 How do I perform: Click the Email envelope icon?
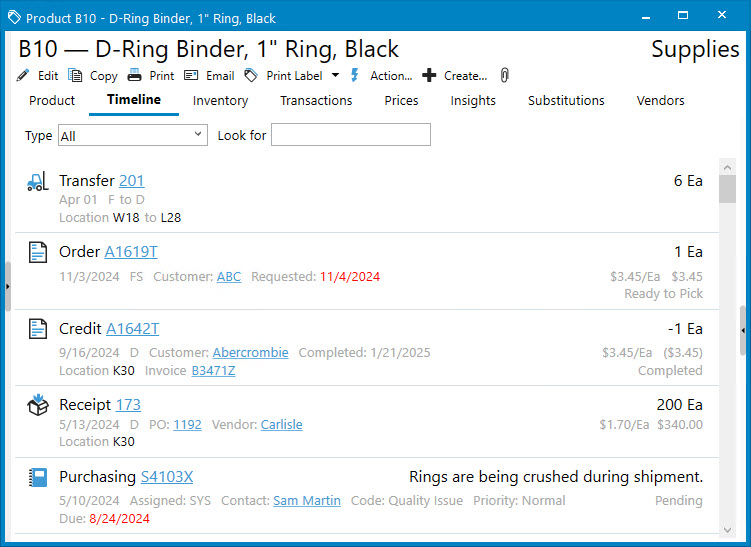191,76
